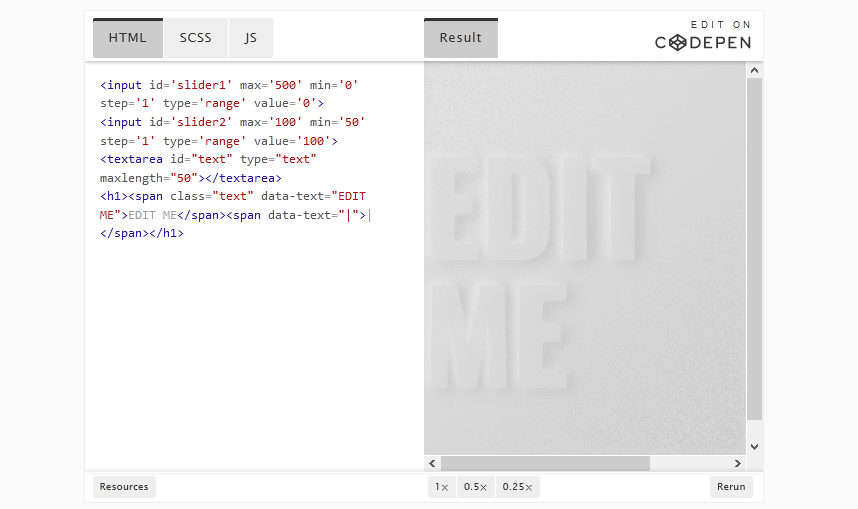The image size is (858, 509).
Task: Set preview zoom to 0.25x
Action: pos(517,487)
